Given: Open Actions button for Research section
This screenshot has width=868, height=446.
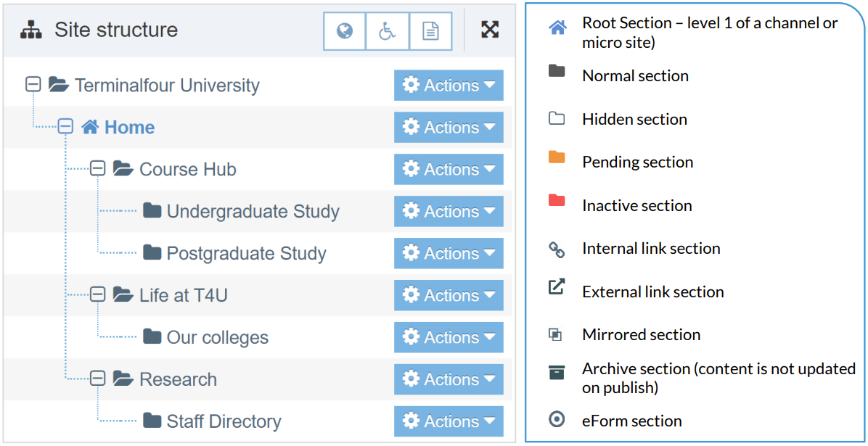Looking at the screenshot, I should pyautogui.click(x=449, y=380).
